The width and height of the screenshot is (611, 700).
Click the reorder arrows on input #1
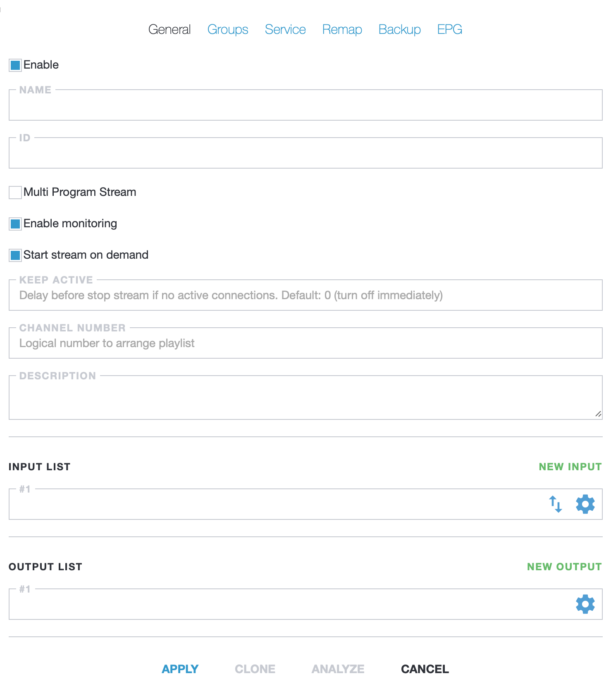point(555,505)
